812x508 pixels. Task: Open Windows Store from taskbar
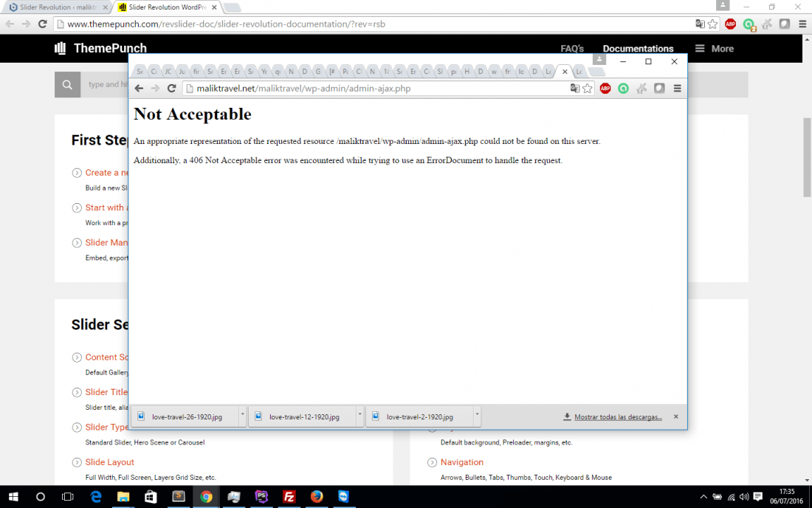pos(151,497)
